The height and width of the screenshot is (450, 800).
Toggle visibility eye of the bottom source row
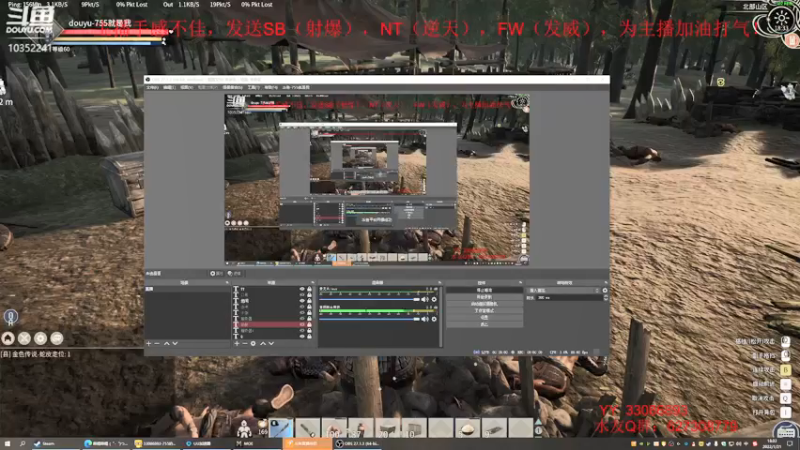pyautogui.click(x=302, y=336)
